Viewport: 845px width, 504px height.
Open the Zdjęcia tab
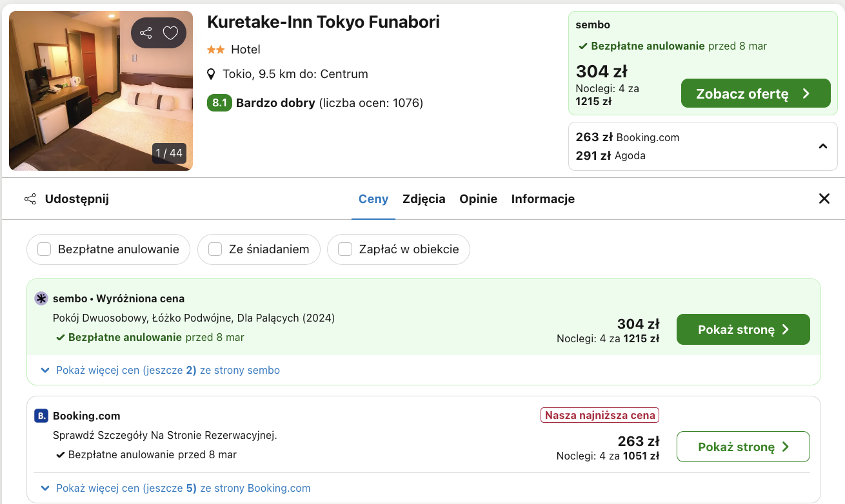point(424,199)
